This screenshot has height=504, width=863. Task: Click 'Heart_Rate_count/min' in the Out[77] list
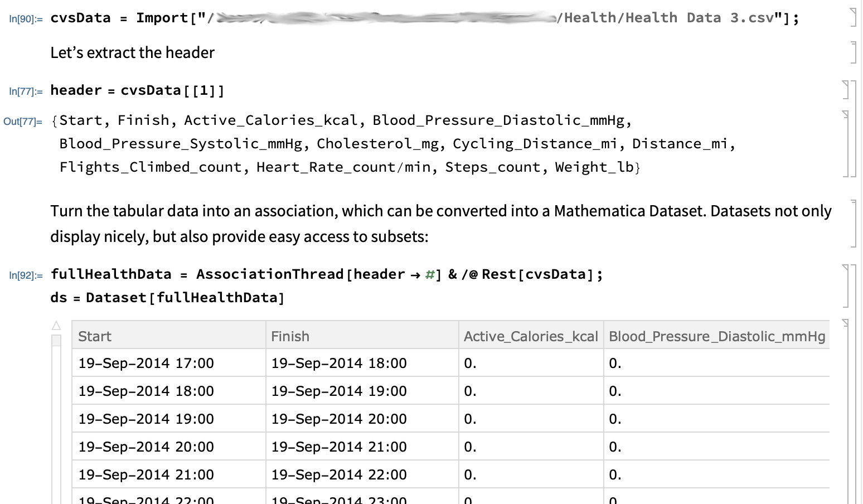pyautogui.click(x=343, y=167)
